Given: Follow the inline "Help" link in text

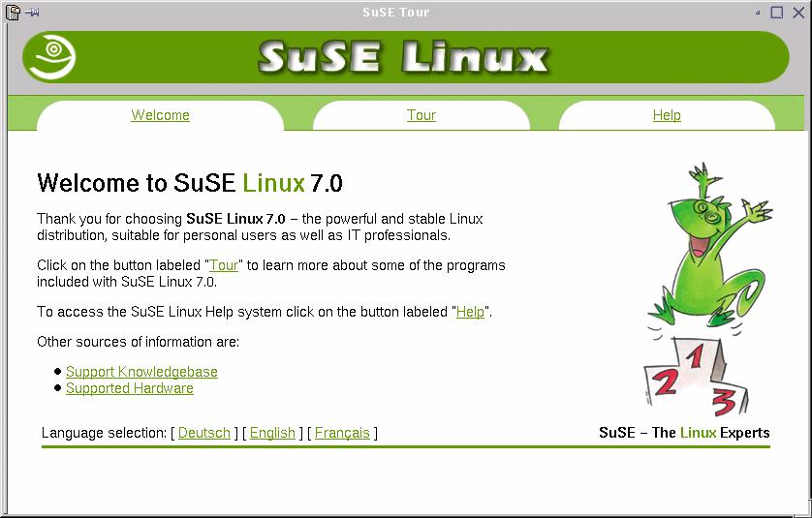Looking at the screenshot, I should pyautogui.click(x=470, y=312).
